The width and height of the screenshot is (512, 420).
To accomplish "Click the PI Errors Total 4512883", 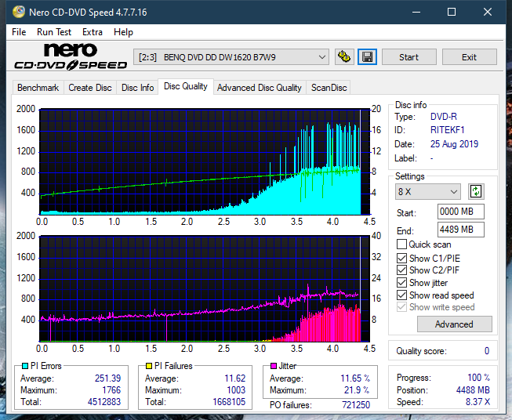I will tap(104, 402).
